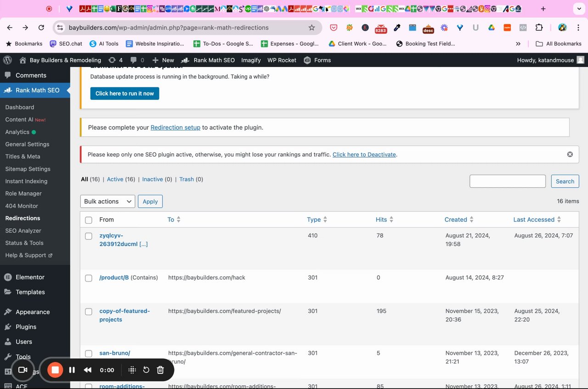Click the 'Click here to run it now' button
The width and height of the screenshot is (588, 389).
pos(124,93)
